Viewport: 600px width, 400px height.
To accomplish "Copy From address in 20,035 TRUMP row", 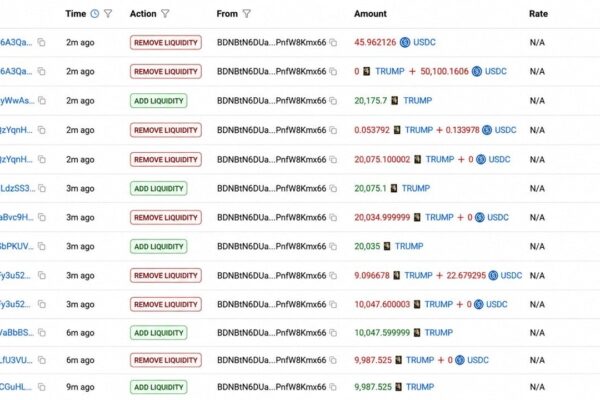I will (x=333, y=247).
